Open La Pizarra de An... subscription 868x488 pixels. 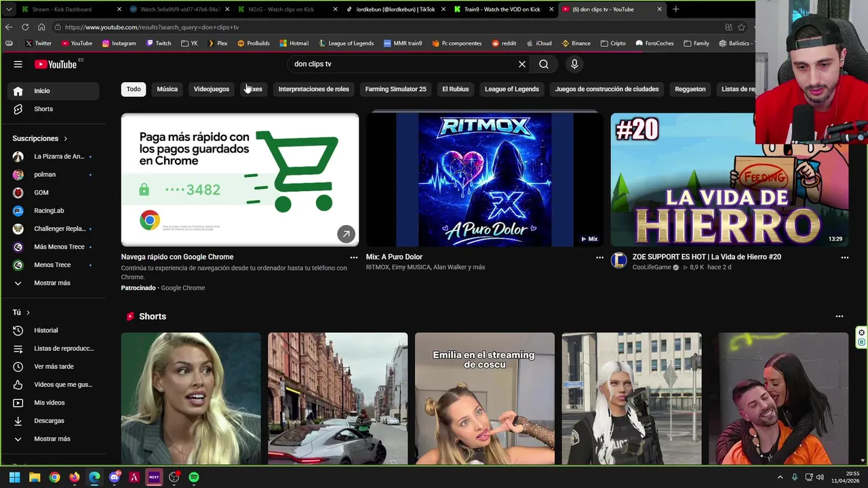point(53,157)
